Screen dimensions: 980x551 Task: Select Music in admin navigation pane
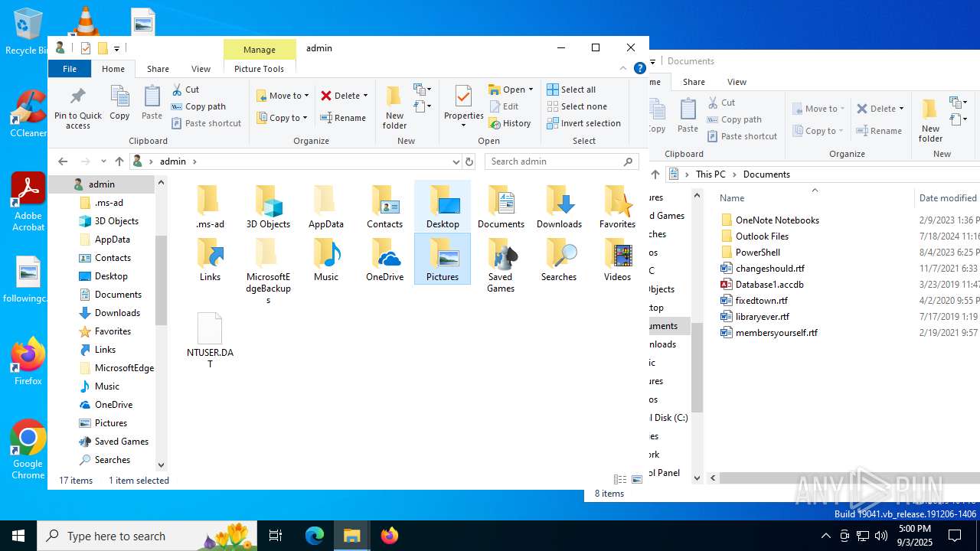pos(106,386)
